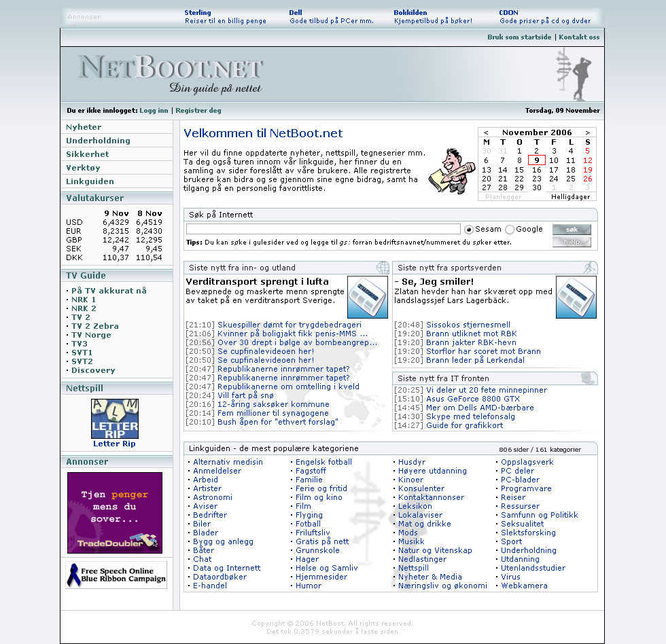
Task: Open the Verktøy menu item
Action: (83, 168)
